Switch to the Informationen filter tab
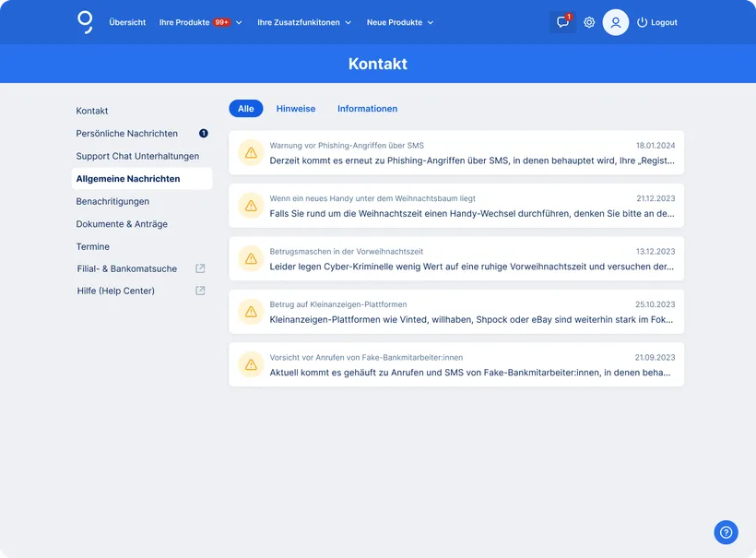Image resolution: width=756 pixels, height=558 pixels. tap(367, 109)
